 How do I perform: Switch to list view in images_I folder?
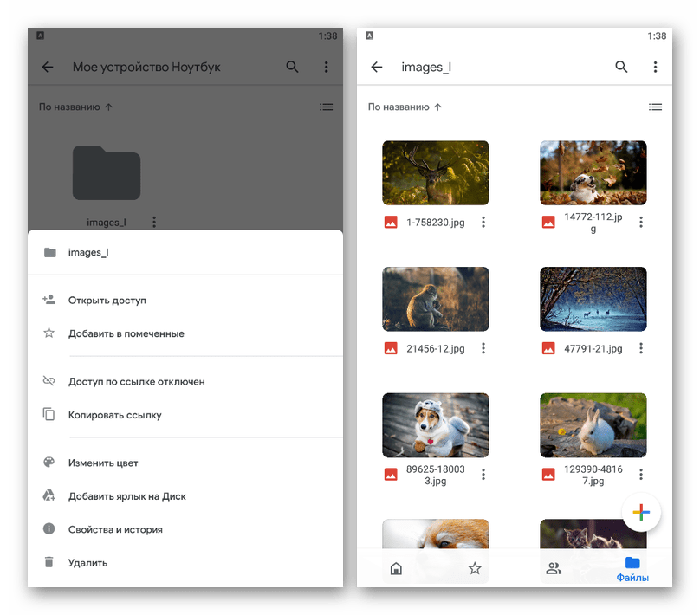click(x=655, y=107)
